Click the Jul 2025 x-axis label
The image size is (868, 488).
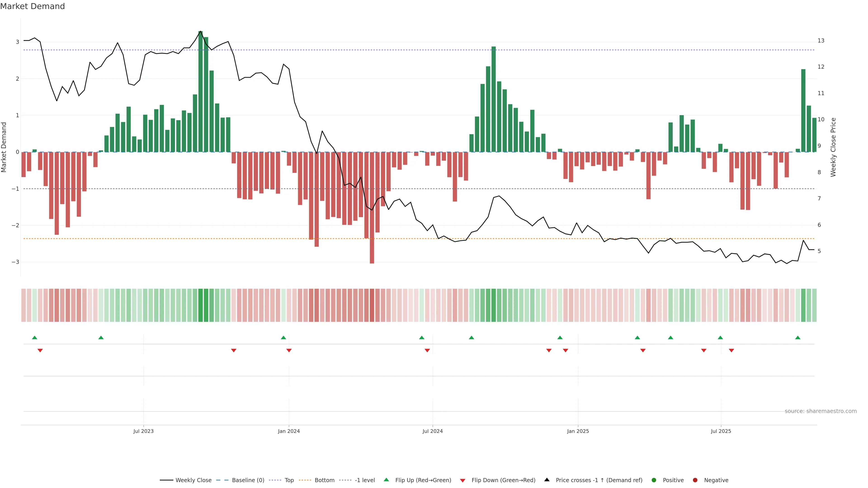[721, 431]
